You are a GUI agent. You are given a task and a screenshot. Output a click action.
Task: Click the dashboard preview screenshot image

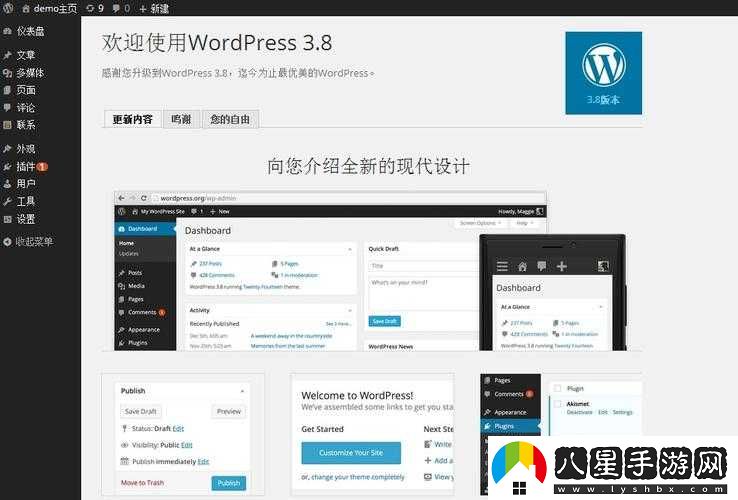click(330, 271)
